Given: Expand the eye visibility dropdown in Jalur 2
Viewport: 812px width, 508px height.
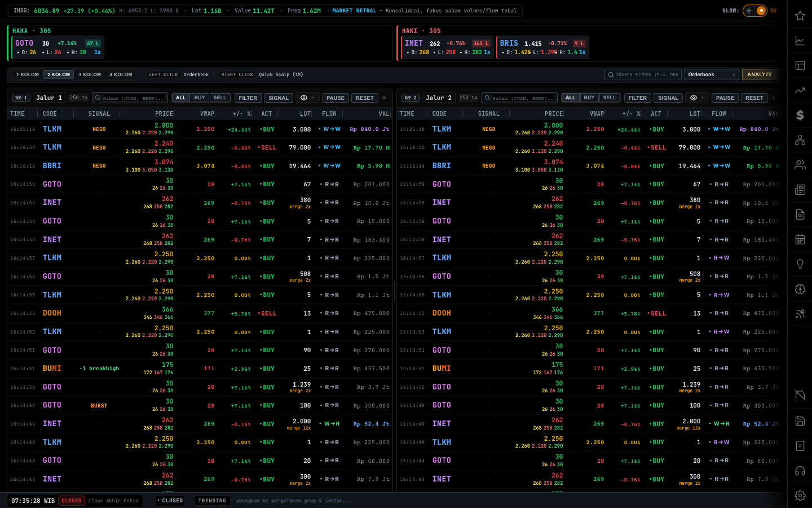Looking at the screenshot, I should pyautogui.click(x=697, y=98).
